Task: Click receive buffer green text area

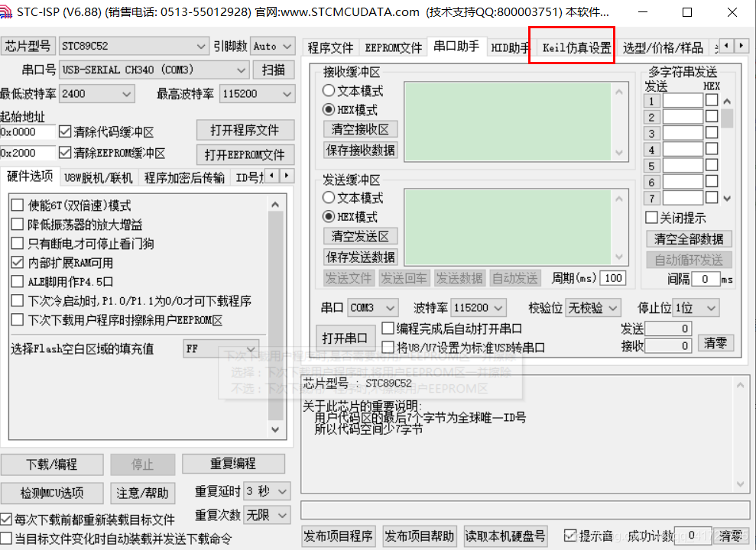Action: coord(508,122)
